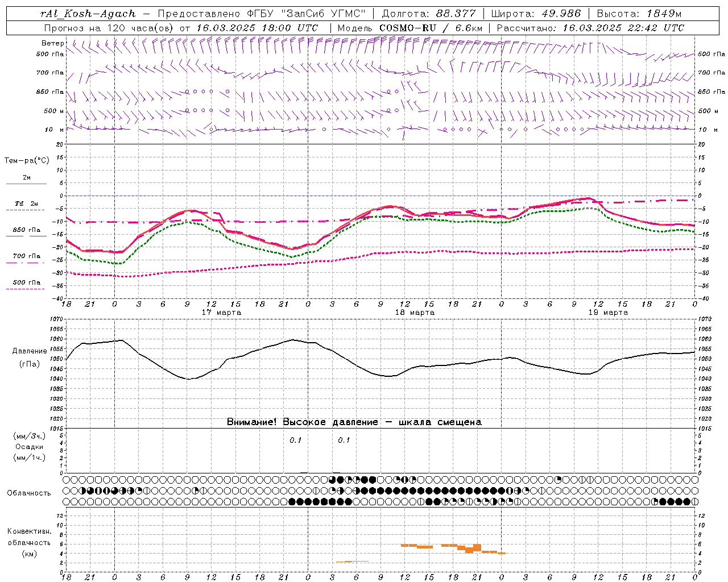Click the Модель COSMO-RU / 6.6км label
The height and width of the screenshot is (582, 728).
410,28
